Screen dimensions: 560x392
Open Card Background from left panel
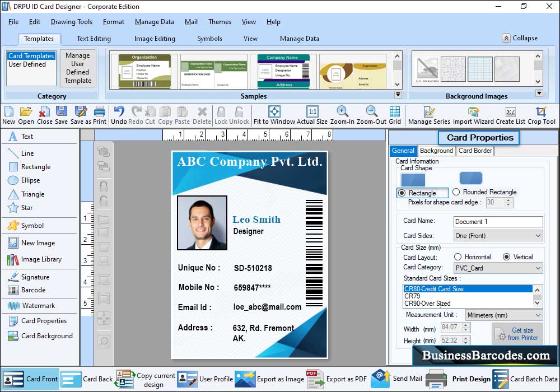[40, 336]
